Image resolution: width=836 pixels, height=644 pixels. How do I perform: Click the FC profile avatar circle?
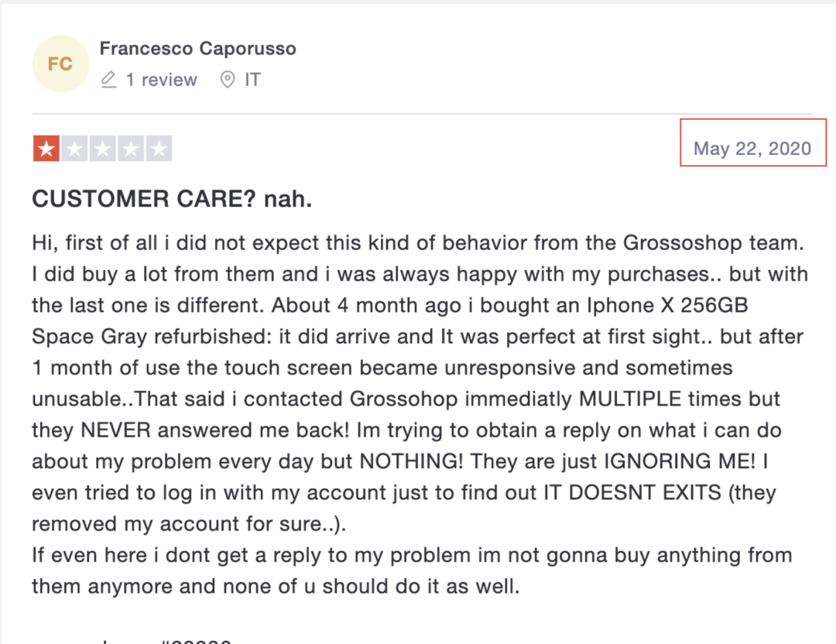tap(61, 64)
